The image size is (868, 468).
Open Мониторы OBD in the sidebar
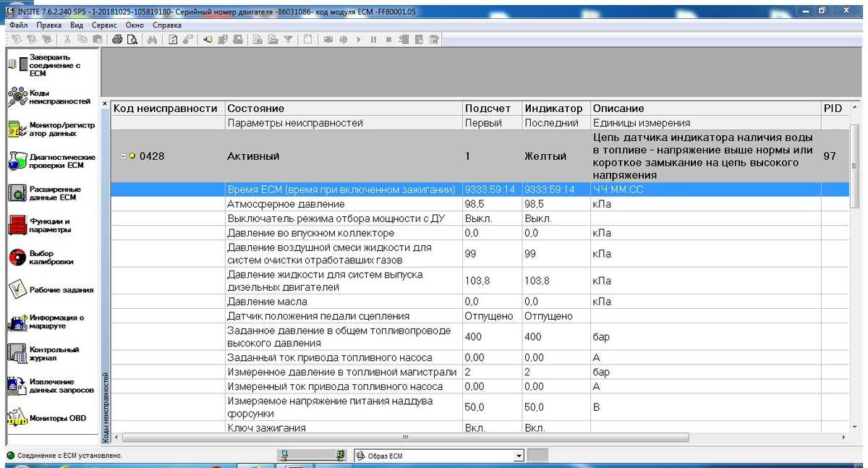[x=46, y=418]
